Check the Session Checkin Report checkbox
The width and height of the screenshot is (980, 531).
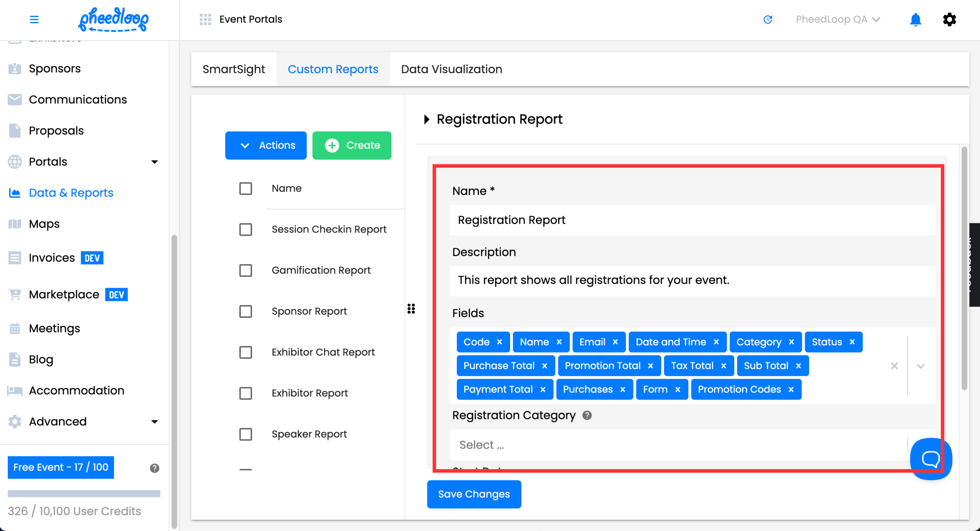click(x=245, y=229)
